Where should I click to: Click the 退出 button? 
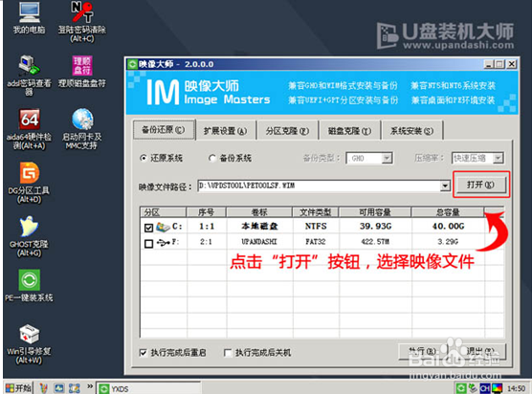(x=479, y=352)
